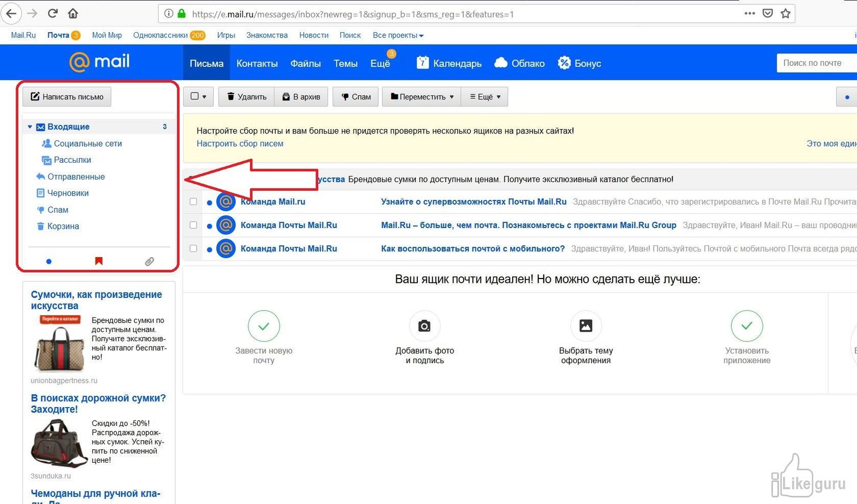857x504 pixels.
Task: Switch to the Контакты tab
Action: tap(257, 63)
